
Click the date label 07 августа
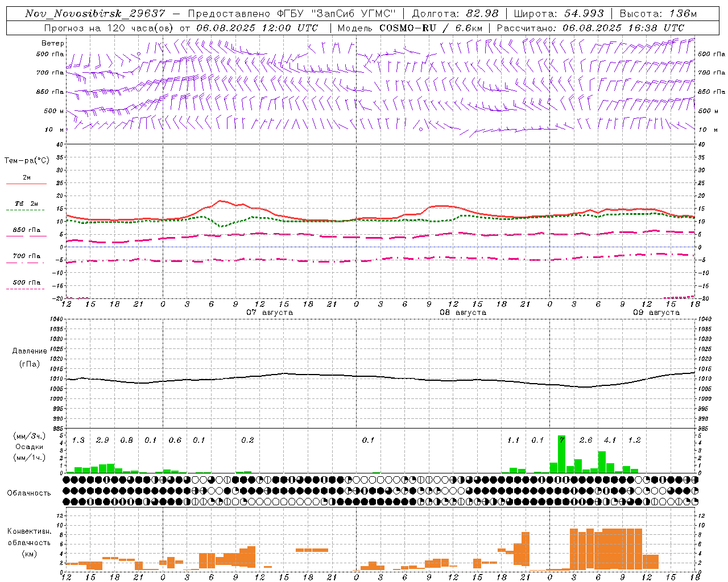click(x=270, y=313)
